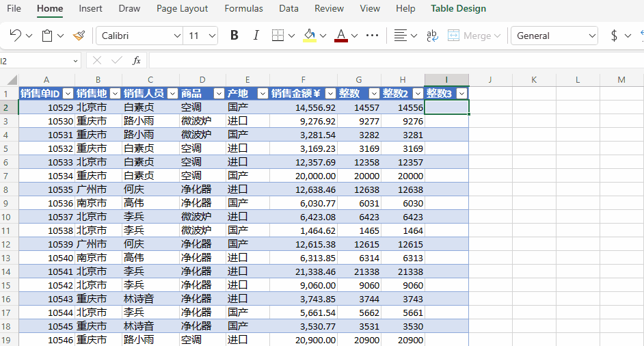Open the font color palette arrow

point(354,36)
